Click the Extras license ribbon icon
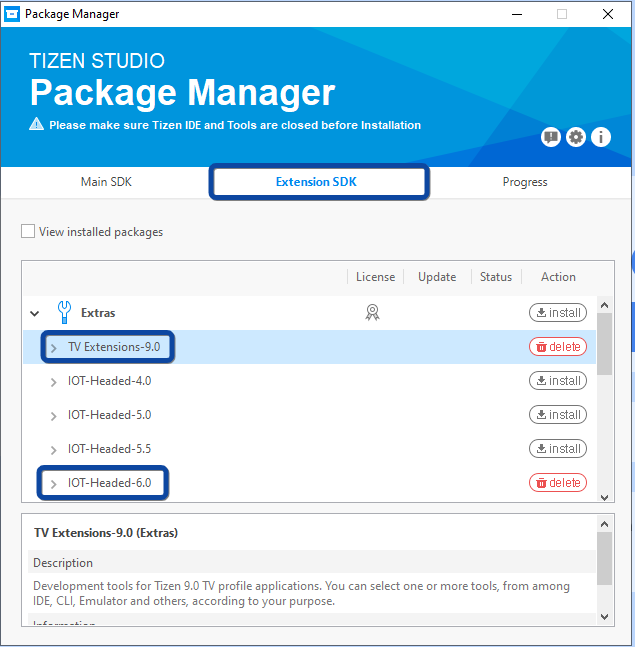The image size is (635, 647). click(372, 312)
